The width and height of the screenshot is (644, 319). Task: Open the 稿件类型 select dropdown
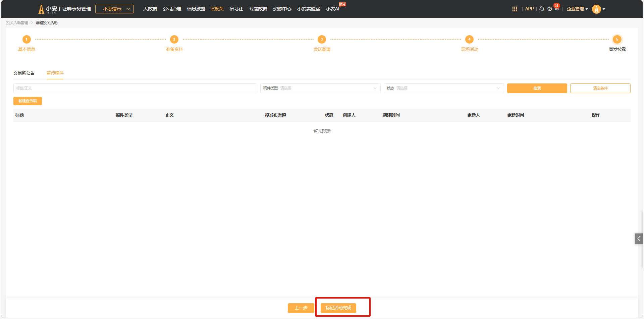[x=320, y=88]
